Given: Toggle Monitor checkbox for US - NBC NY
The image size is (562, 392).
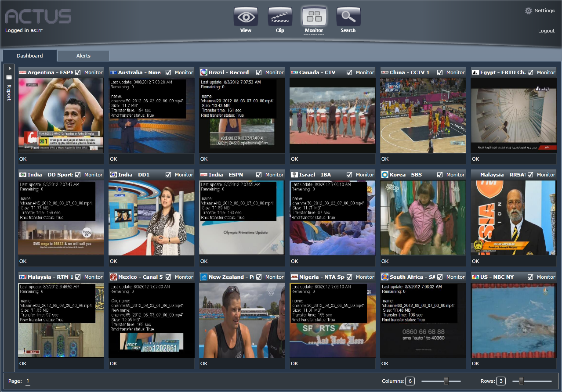Looking at the screenshot, I should point(530,277).
